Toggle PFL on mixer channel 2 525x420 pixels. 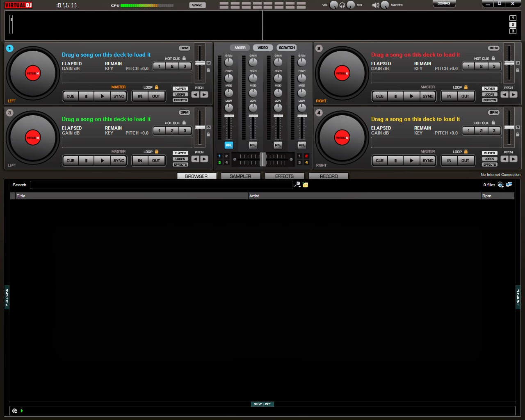tap(253, 145)
